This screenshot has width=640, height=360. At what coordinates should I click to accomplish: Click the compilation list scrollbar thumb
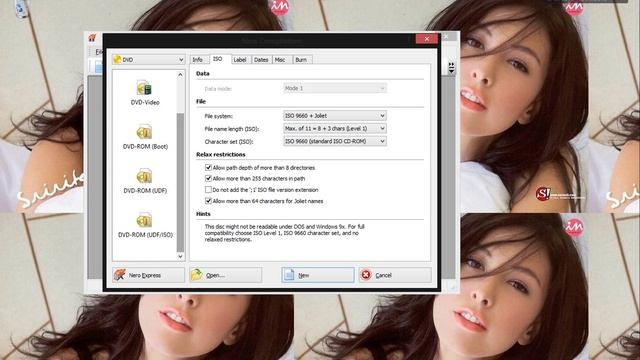pyautogui.click(x=180, y=182)
